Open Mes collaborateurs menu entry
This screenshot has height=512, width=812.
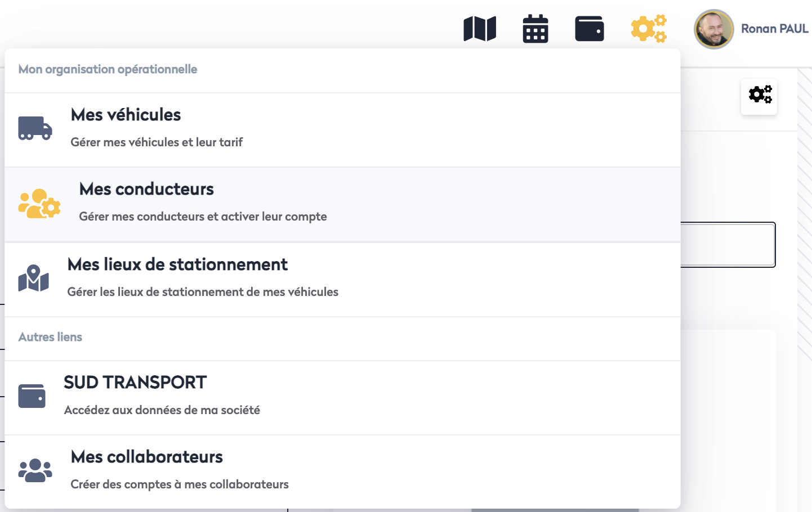pos(146,457)
